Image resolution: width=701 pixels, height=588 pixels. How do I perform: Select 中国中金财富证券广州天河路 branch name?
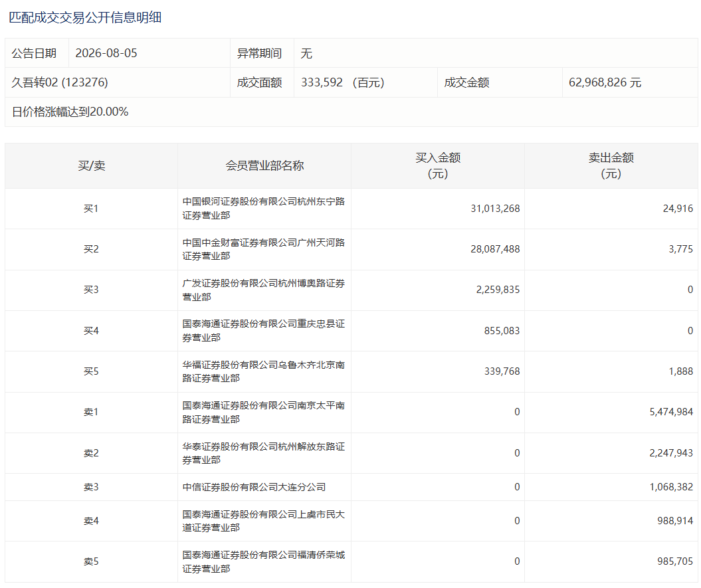[264, 249]
